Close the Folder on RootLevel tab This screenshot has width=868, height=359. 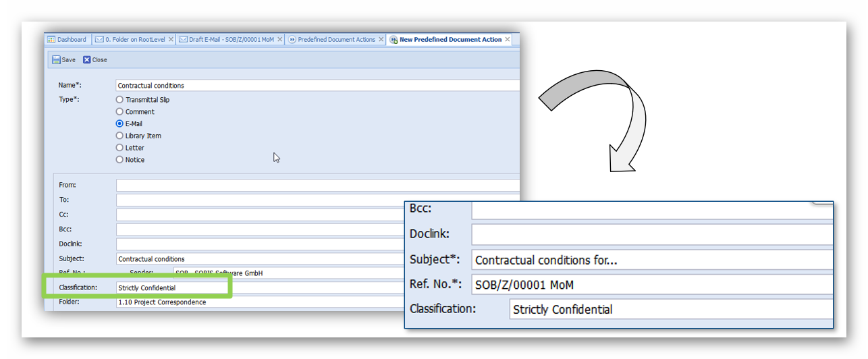(x=171, y=40)
